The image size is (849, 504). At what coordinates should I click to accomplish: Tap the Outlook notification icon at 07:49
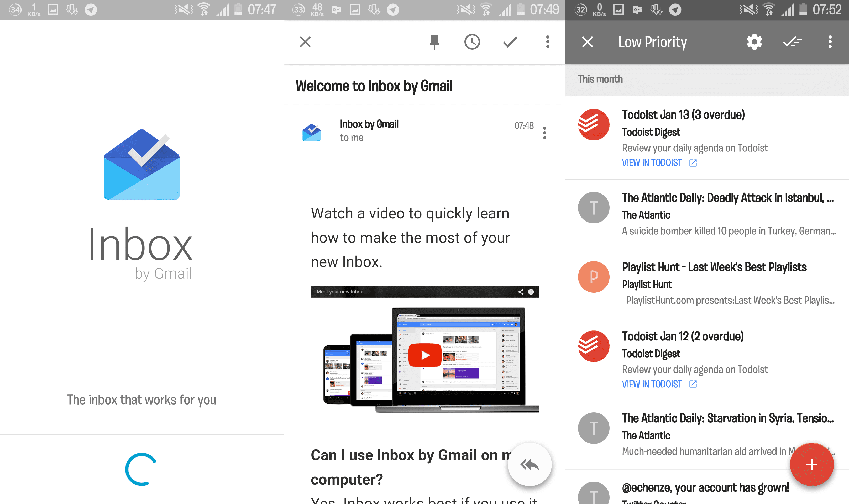click(x=336, y=9)
